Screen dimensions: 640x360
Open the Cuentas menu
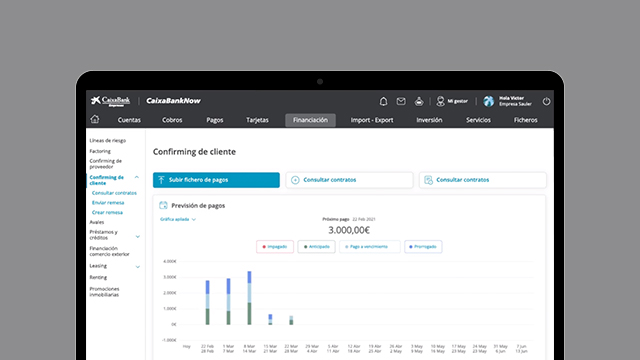pyautogui.click(x=129, y=120)
